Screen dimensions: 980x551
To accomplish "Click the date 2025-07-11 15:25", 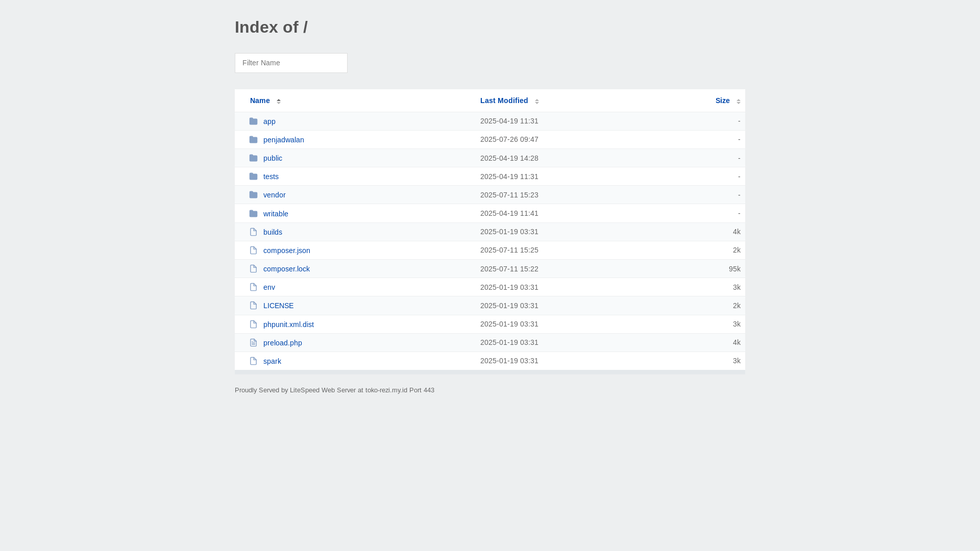I will tap(509, 250).
